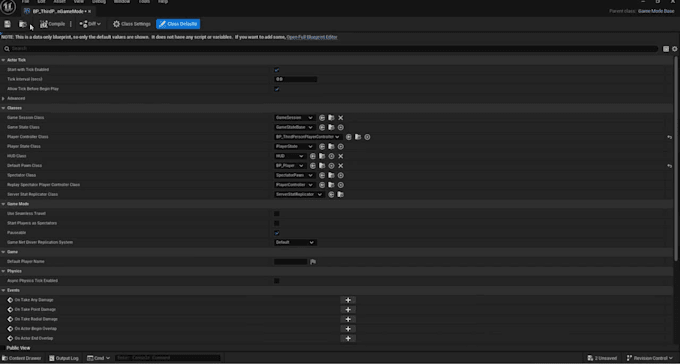This screenshot has width=680, height=364.
Task: Click the Tick Interval value field
Action: click(295, 79)
